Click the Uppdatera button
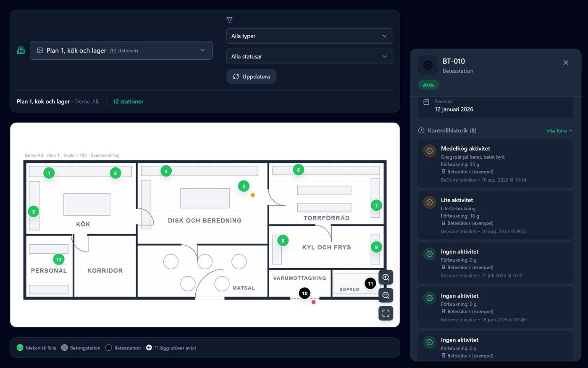The height and width of the screenshot is (368, 588). click(x=251, y=77)
